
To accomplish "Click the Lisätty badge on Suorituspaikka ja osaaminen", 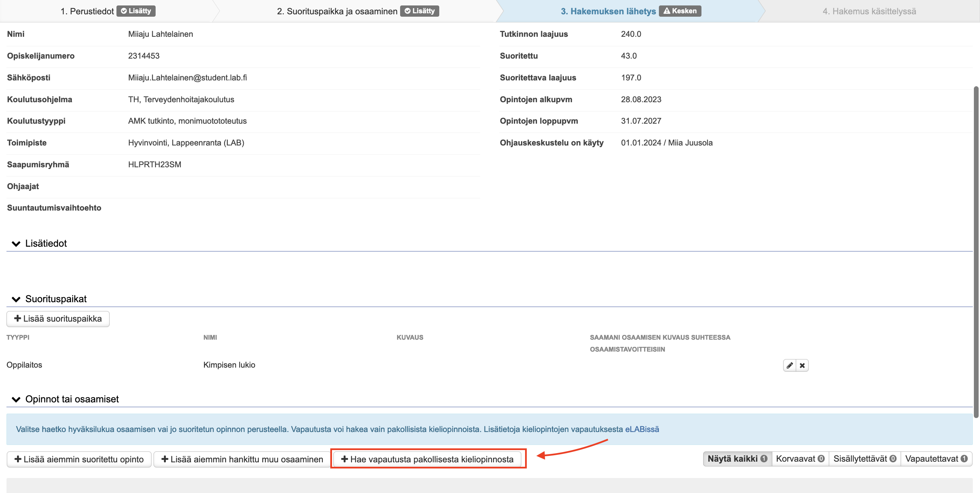I will click(x=419, y=11).
